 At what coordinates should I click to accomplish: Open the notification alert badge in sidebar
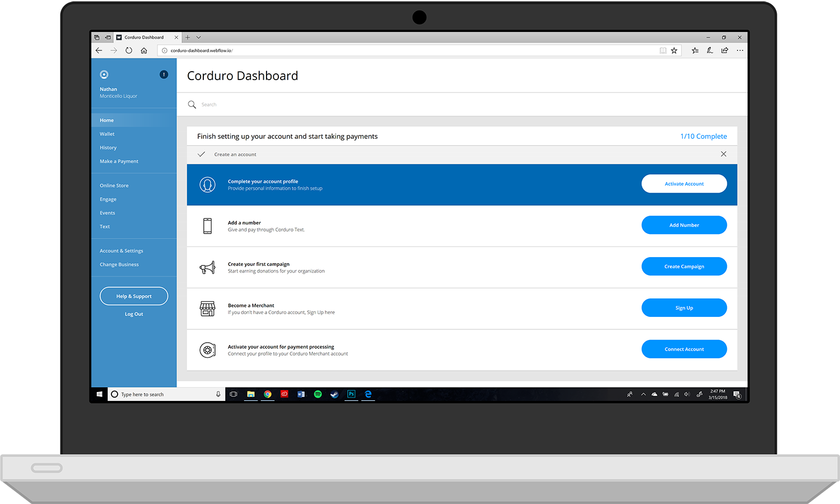(x=164, y=74)
